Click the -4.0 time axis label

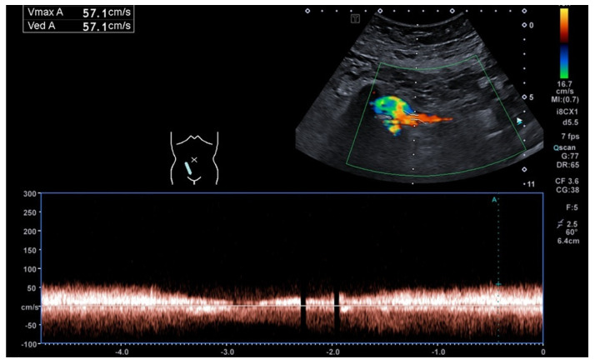tap(122, 352)
